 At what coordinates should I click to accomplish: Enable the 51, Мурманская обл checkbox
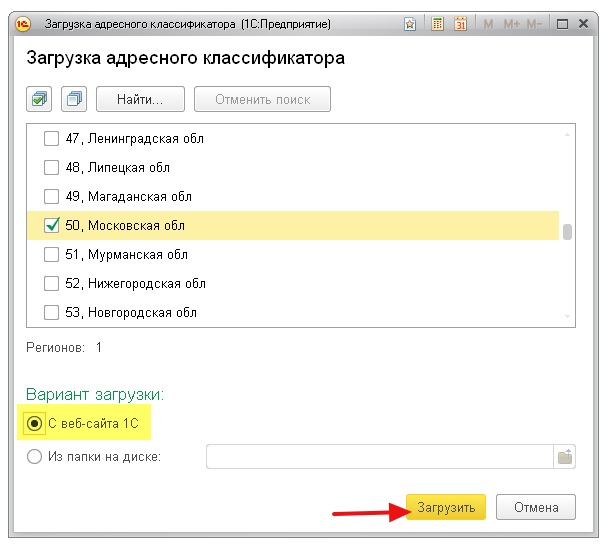click(x=51, y=254)
